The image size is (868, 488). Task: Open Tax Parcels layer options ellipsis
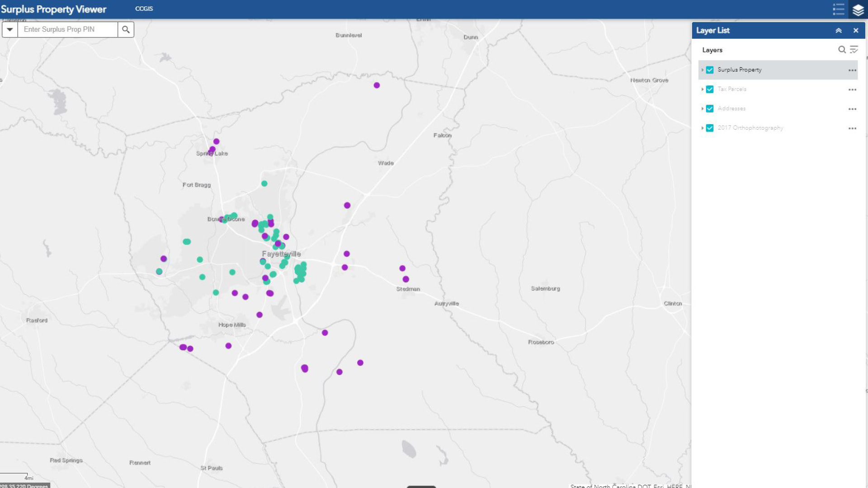pos(852,89)
